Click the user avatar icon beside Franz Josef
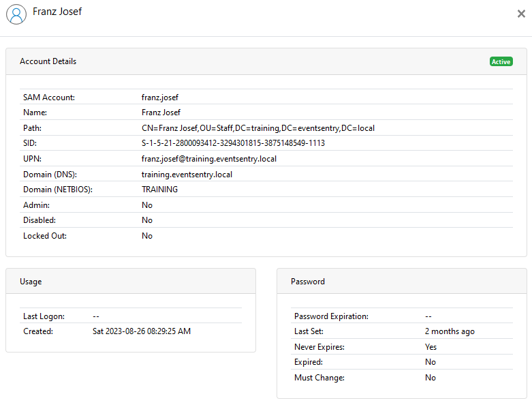The height and width of the screenshot is (405, 532). click(x=16, y=14)
